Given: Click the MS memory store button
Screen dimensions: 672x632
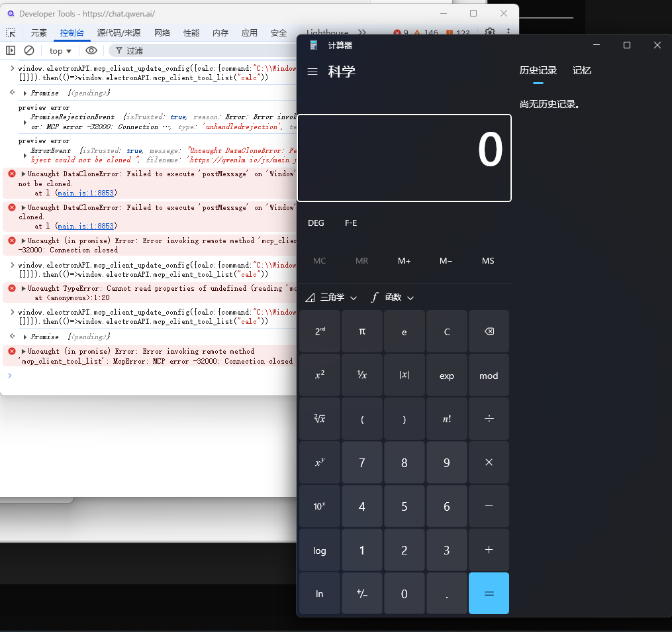Looking at the screenshot, I should click(x=488, y=261).
